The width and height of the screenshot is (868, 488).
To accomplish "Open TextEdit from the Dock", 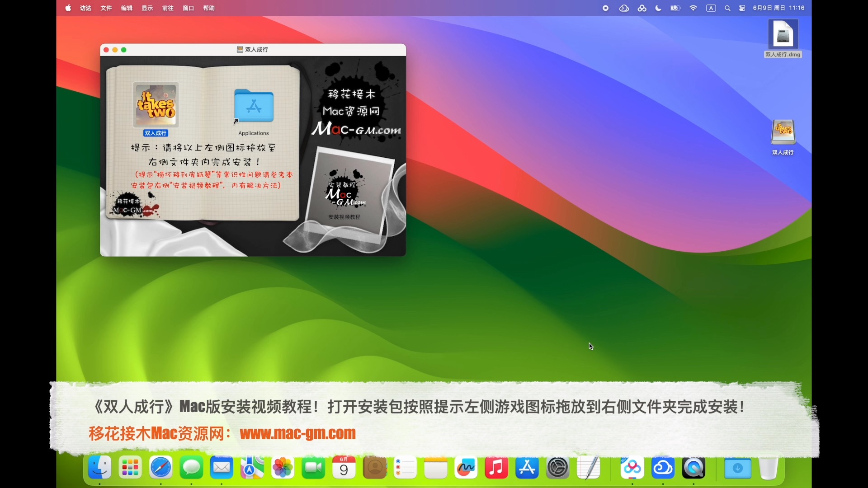I will (x=589, y=467).
